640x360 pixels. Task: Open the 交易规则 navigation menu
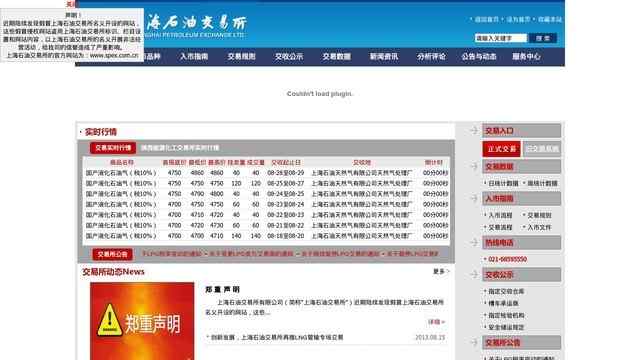[x=242, y=56]
